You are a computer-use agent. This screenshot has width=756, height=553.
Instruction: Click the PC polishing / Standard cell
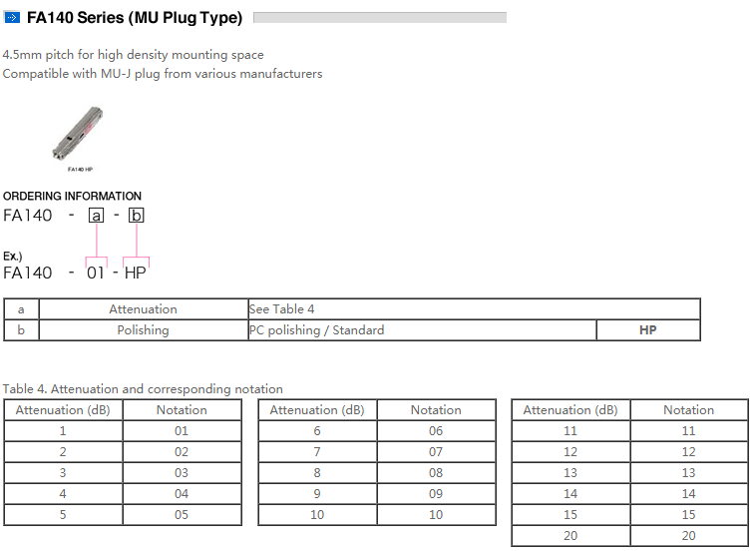316,330
